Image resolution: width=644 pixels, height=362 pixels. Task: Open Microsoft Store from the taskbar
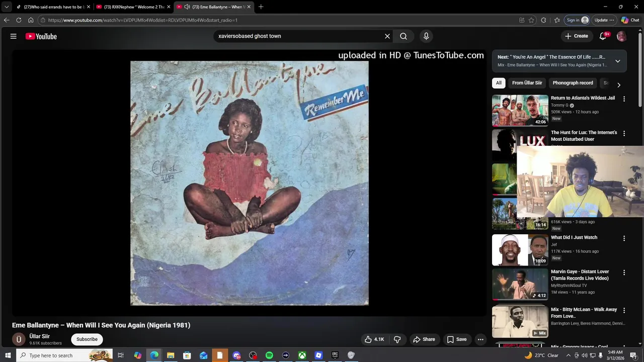coord(187,355)
